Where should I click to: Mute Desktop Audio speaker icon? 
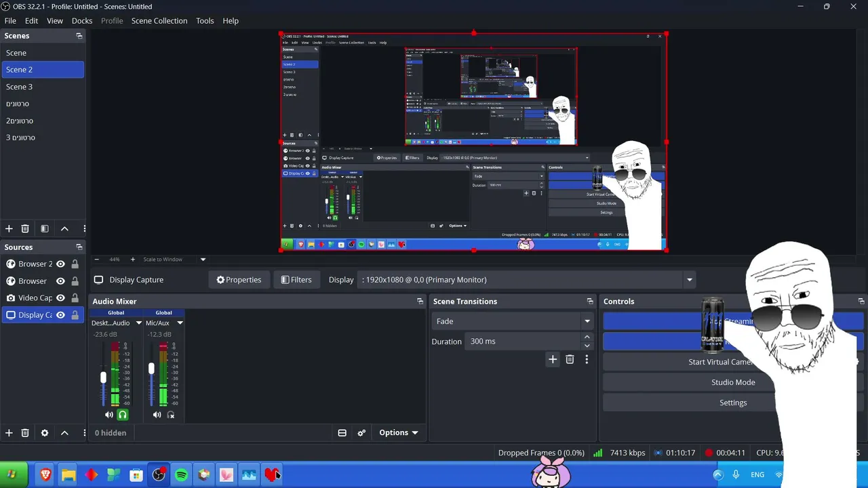pos(109,415)
